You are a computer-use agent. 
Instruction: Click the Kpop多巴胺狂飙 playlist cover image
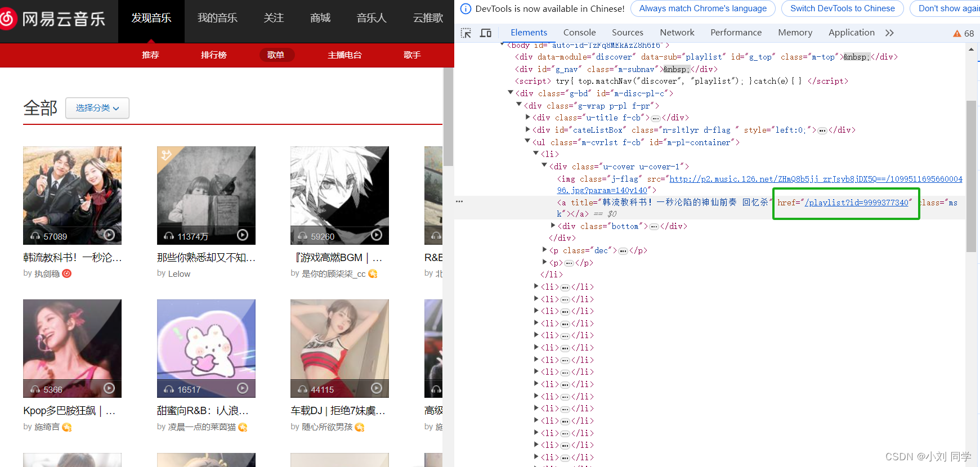coord(72,348)
